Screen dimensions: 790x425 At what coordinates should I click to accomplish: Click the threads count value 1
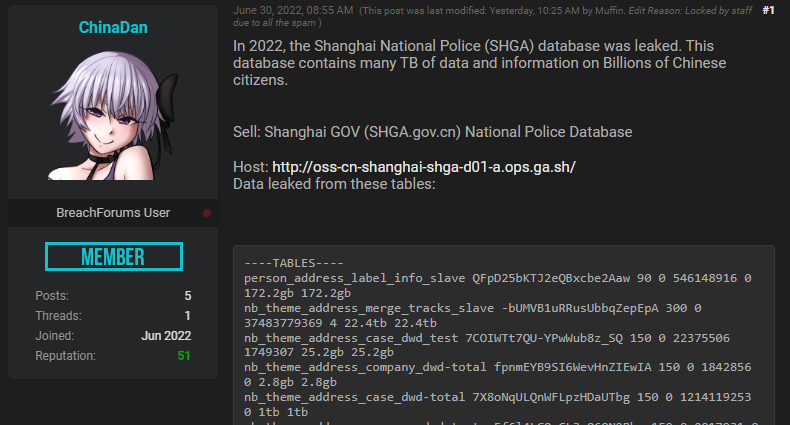coord(187,316)
